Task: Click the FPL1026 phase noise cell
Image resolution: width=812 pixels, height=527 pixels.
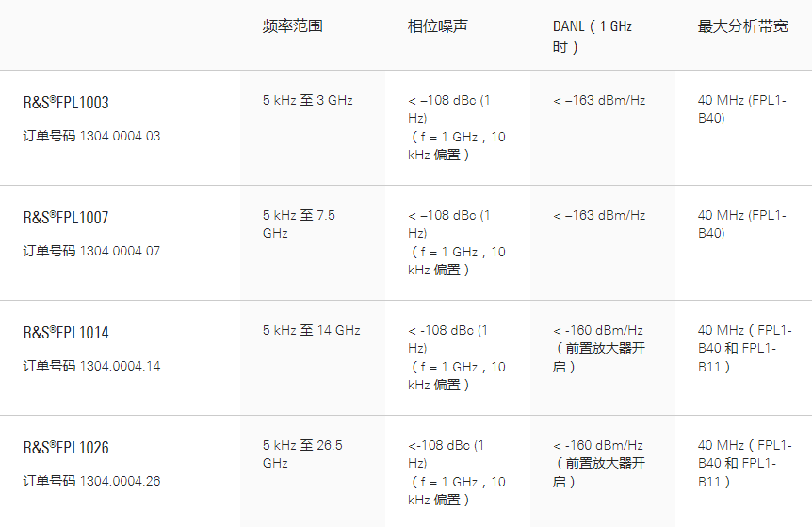Action: (456, 471)
